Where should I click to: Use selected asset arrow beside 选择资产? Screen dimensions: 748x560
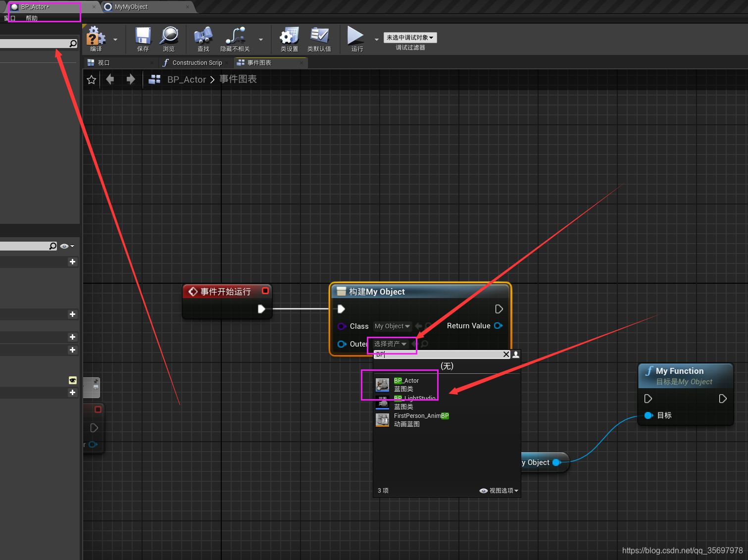(x=414, y=344)
